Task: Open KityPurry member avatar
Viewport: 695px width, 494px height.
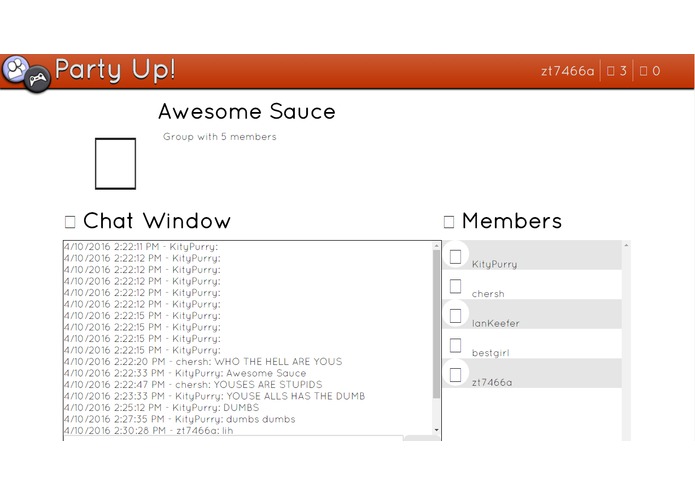Action: click(455, 256)
